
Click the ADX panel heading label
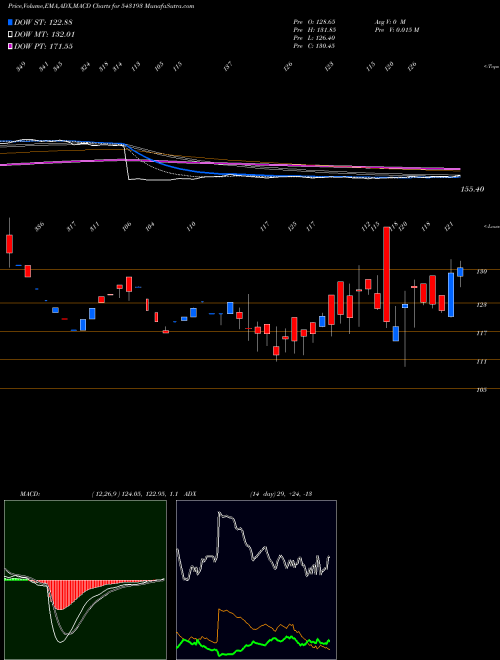(191, 494)
